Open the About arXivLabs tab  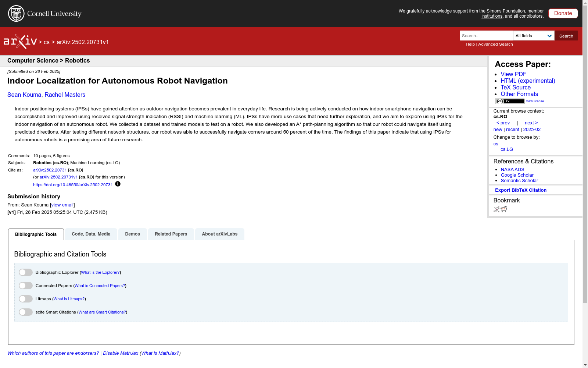(220, 234)
